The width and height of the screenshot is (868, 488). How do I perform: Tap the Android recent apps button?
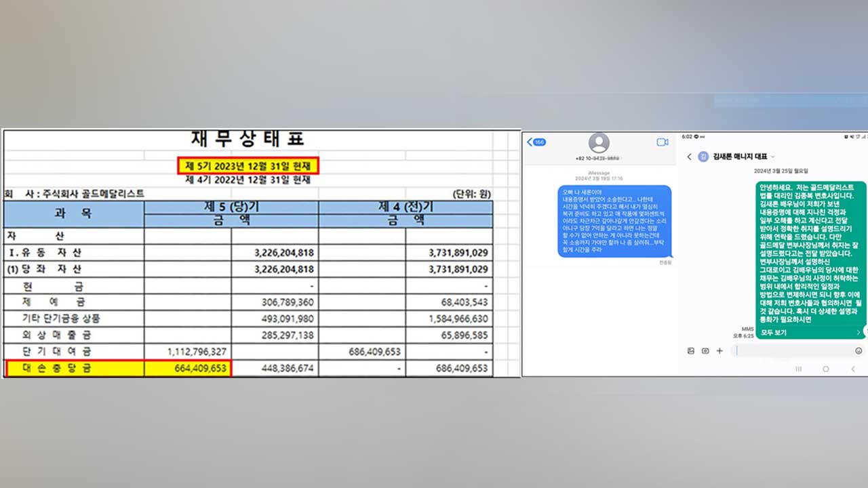(798, 369)
